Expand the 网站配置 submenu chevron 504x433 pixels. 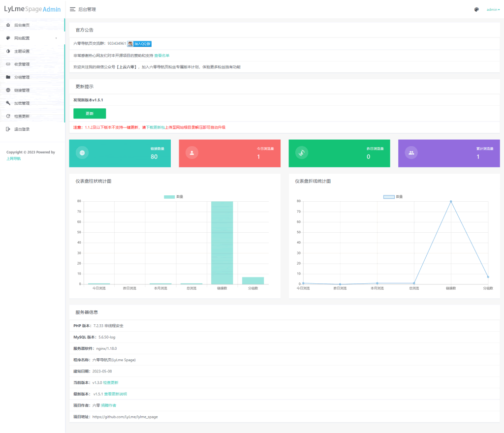(56, 38)
